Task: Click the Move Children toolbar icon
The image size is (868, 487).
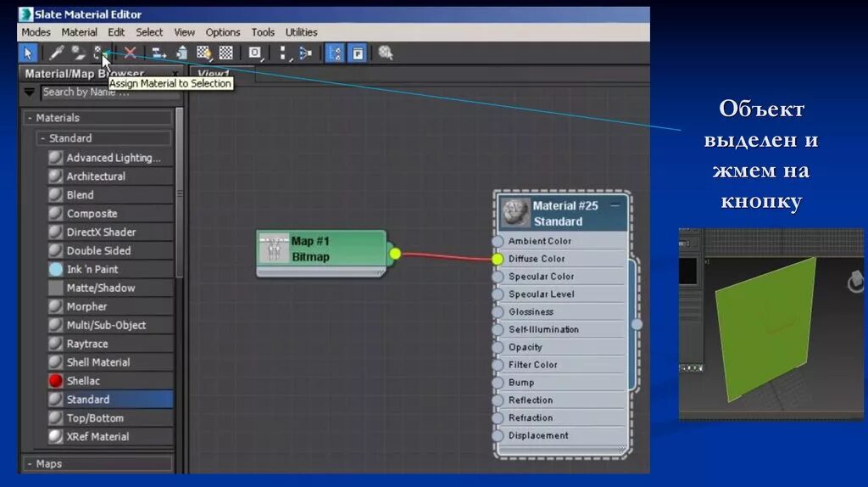Action: tap(159, 53)
